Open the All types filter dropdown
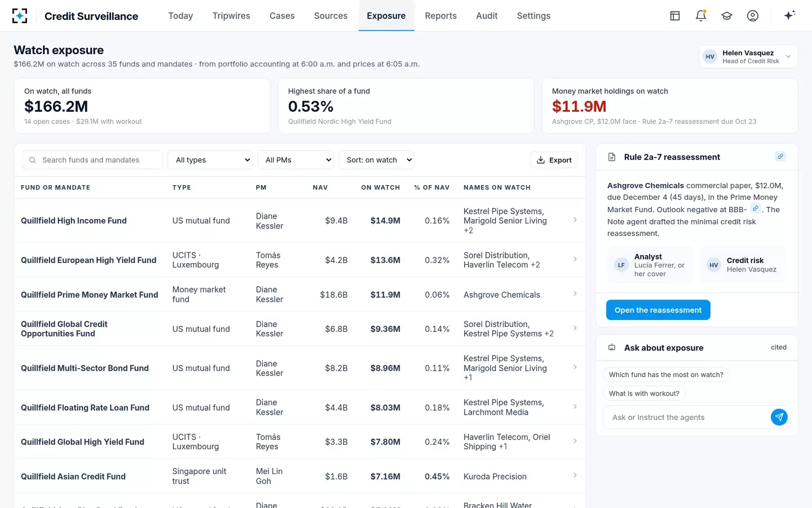The image size is (812, 508). (x=210, y=160)
